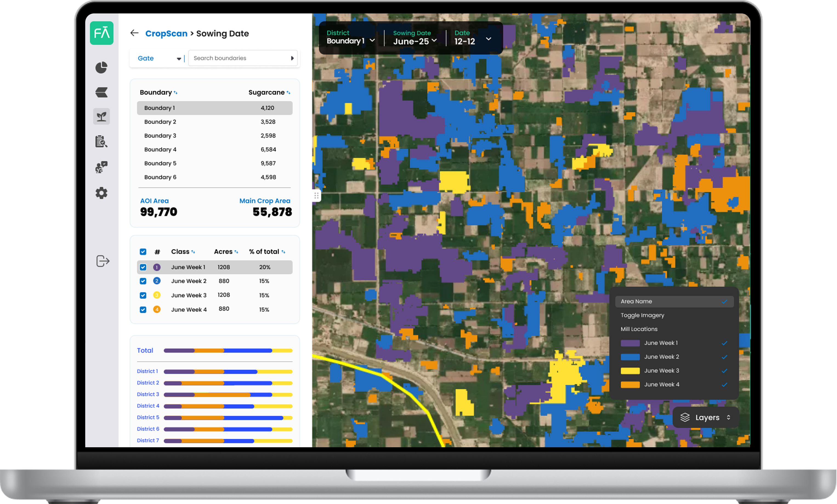This screenshot has height=504, width=837.
Task: Select Mill Locations in layers menu
Action: pyautogui.click(x=639, y=329)
